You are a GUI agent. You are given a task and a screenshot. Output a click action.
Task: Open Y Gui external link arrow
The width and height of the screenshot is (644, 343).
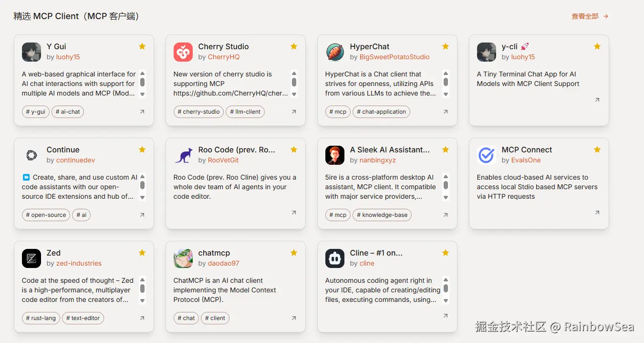tap(142, 112)
